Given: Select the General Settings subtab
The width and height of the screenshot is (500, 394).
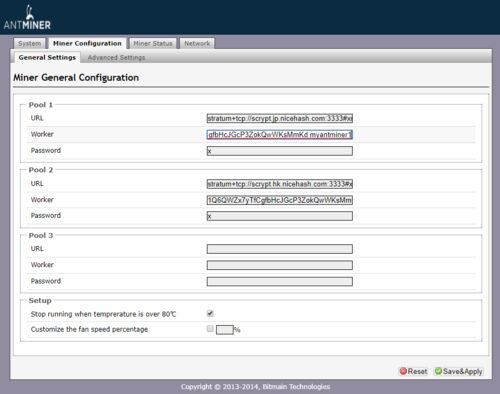Looking at the screenshot, I should coord(47,57).
